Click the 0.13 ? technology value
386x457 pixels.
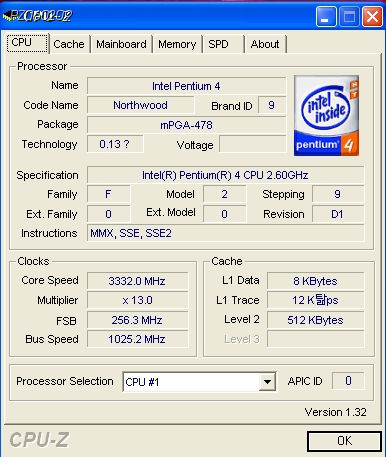[115, 144]
